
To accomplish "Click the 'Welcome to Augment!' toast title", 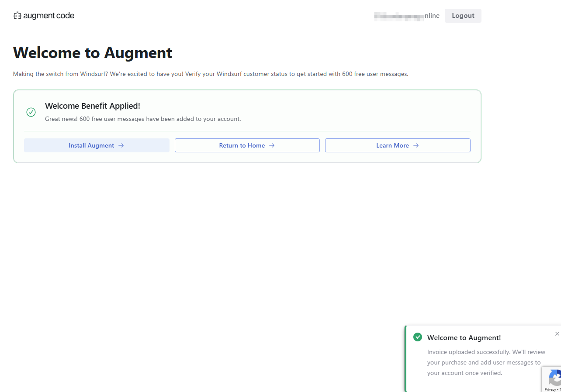I will (464, 337).
